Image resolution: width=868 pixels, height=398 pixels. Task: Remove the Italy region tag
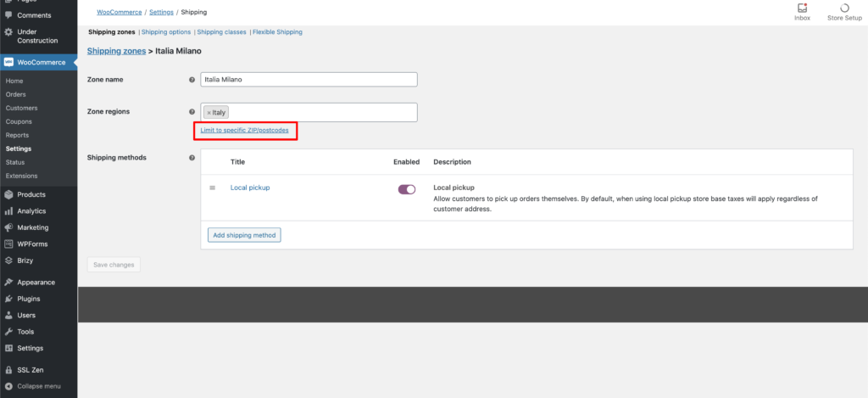click(x=209, y=113)
